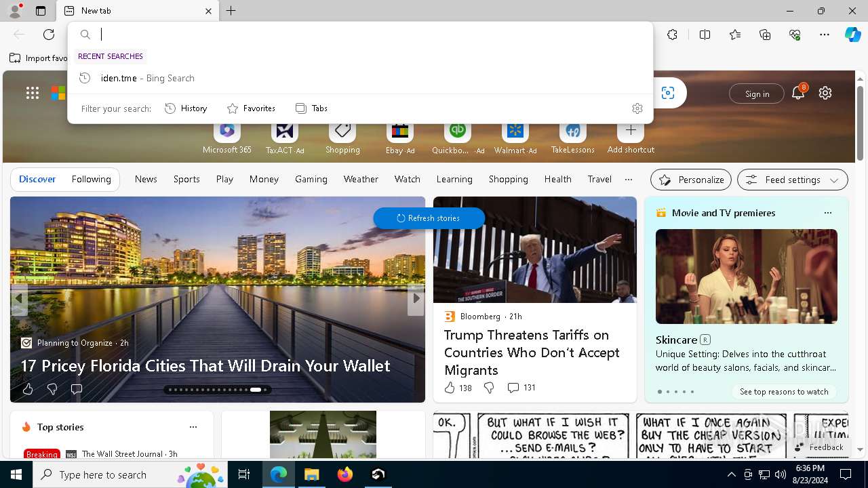The image size is (868, 488).
Task: Open page settings gear icon
Action: pos(825,93)
